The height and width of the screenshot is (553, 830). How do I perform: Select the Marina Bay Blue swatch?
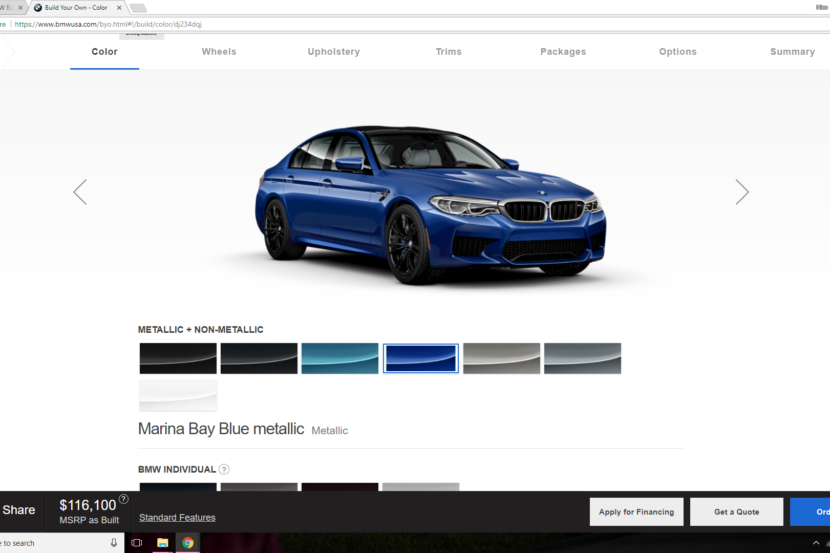(x=421, y=358)
